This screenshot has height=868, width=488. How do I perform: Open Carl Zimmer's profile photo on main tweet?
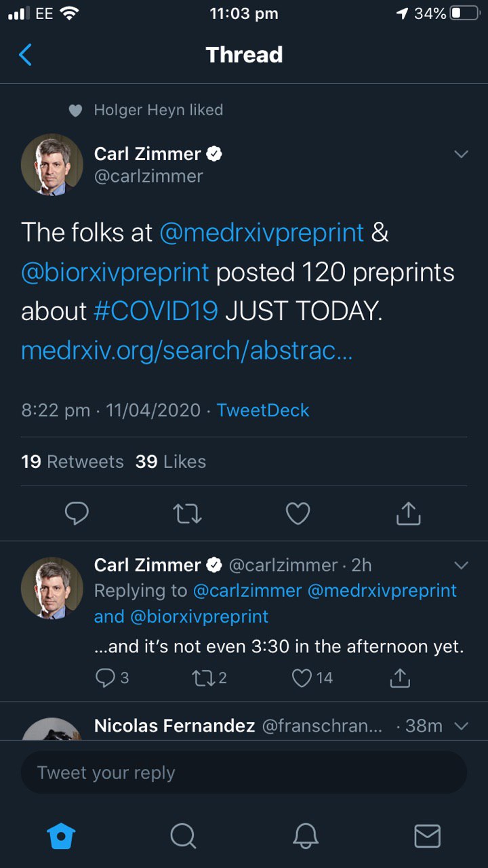click(x=52, y=165)
